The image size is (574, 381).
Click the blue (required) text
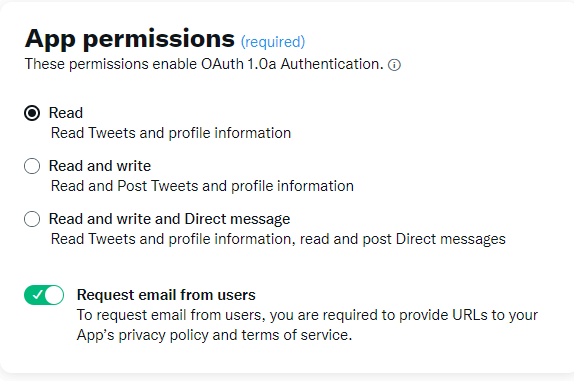pyautogui.click(x=273, y=42)
